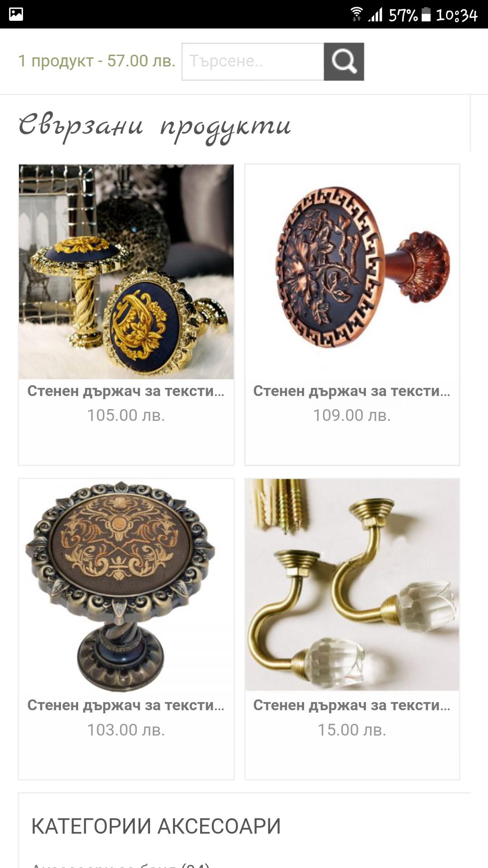This screenshot has width=488, height=868.
Task: Open product title priced 105.00 лв.
Action: click(126, 391)
